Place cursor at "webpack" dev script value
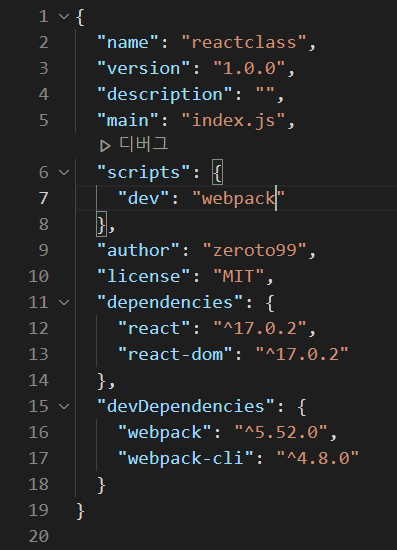The image size is (397, 550). (x=238, y=199)
